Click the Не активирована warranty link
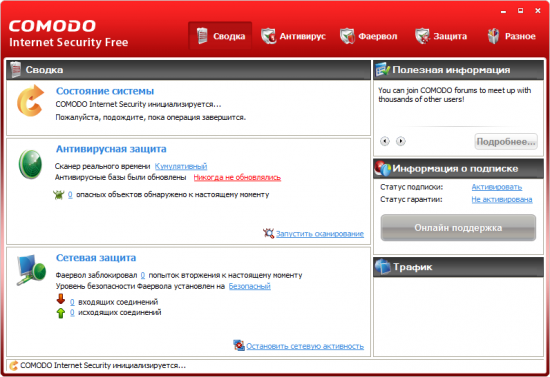Image resolution: width=550 pixels, height=377 pixels. point(502,200)
